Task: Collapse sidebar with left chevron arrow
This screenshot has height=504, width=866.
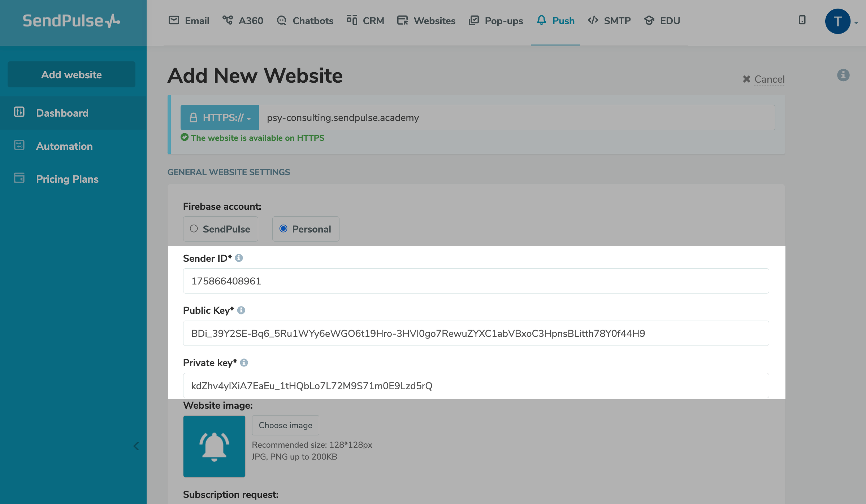Action: coord(136,446)
